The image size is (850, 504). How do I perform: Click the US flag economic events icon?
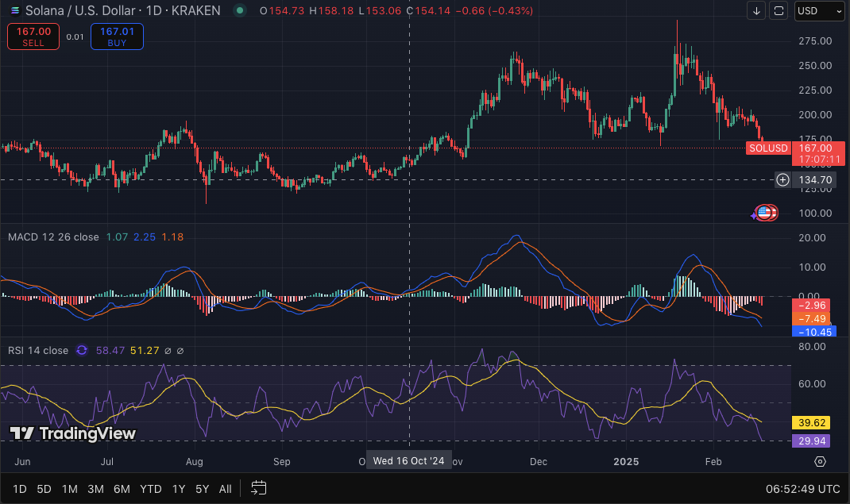click(x=764, y=212)
